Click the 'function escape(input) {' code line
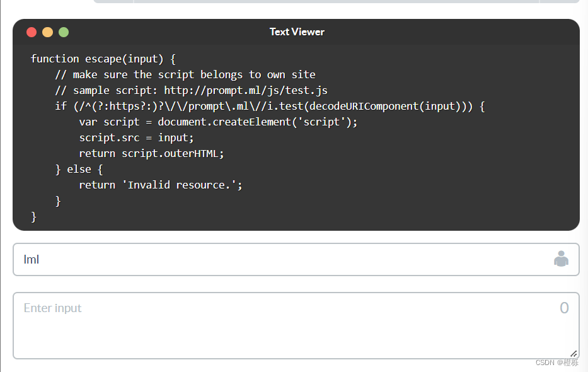Viewport: 588px width, 372px height. click(103, 59)
